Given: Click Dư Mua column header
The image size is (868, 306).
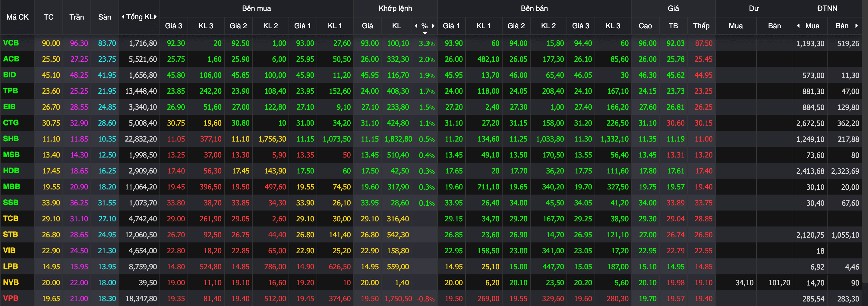Looking at the screenshot, I should (736, 26).
